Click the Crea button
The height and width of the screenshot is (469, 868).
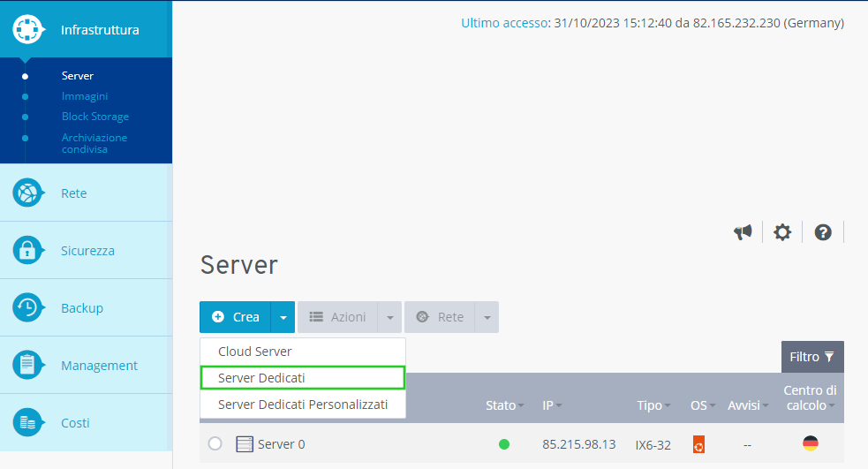click(x=235, y=317)
